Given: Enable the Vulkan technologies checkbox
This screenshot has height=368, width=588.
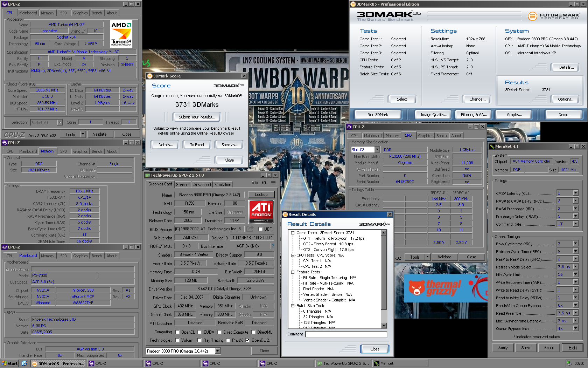Looking at the screenshot, I should [177, 340].
